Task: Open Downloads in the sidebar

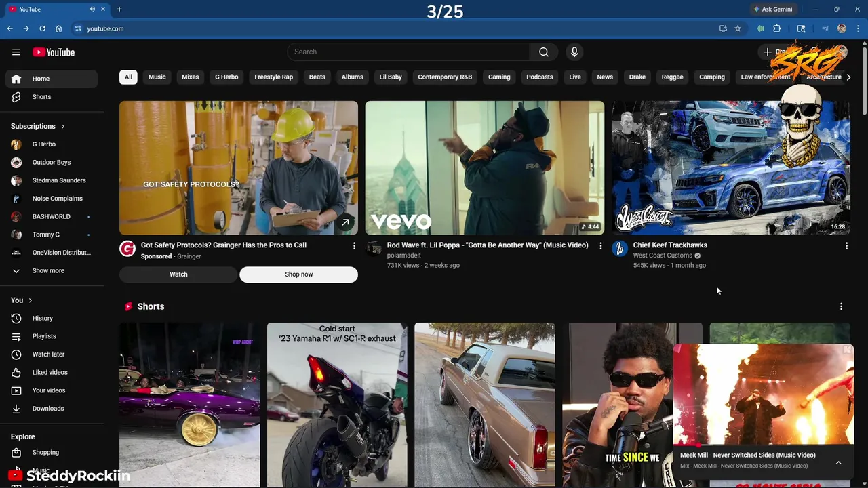Action: click(x=52, y=409)
